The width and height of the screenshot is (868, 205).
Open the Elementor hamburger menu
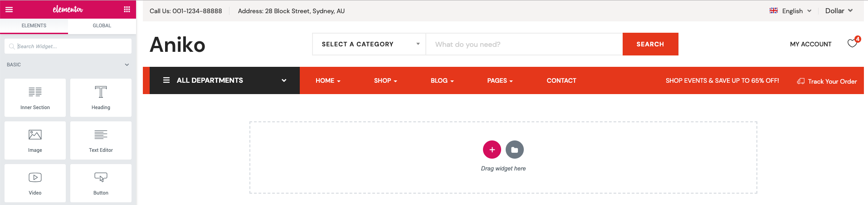click(9, 10)
